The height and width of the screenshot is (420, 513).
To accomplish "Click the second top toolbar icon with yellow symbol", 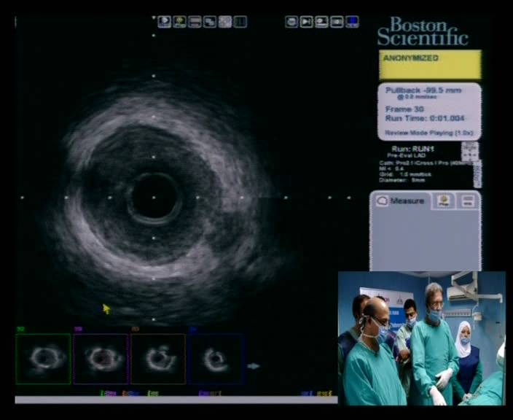I will 179,22.
